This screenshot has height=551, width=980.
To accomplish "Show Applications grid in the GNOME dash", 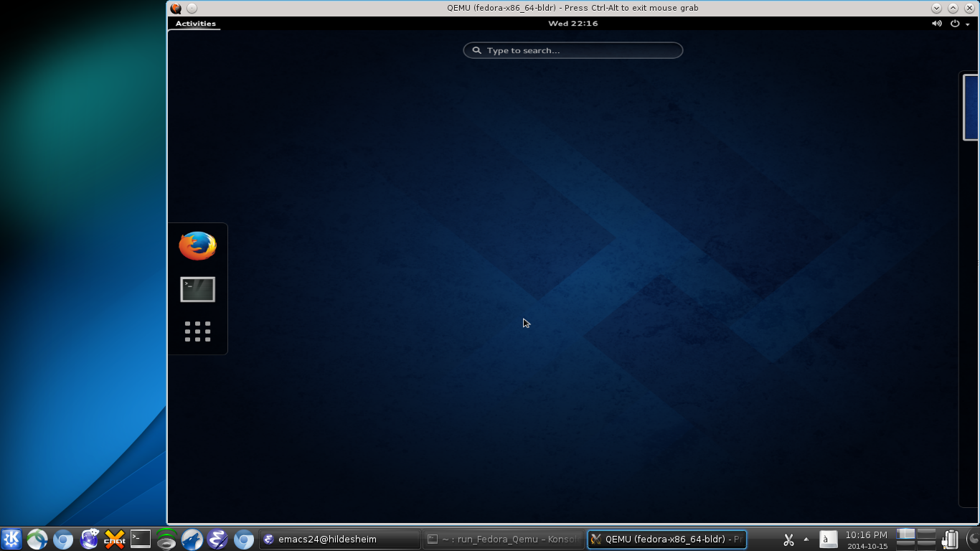I will pos(197,331).
